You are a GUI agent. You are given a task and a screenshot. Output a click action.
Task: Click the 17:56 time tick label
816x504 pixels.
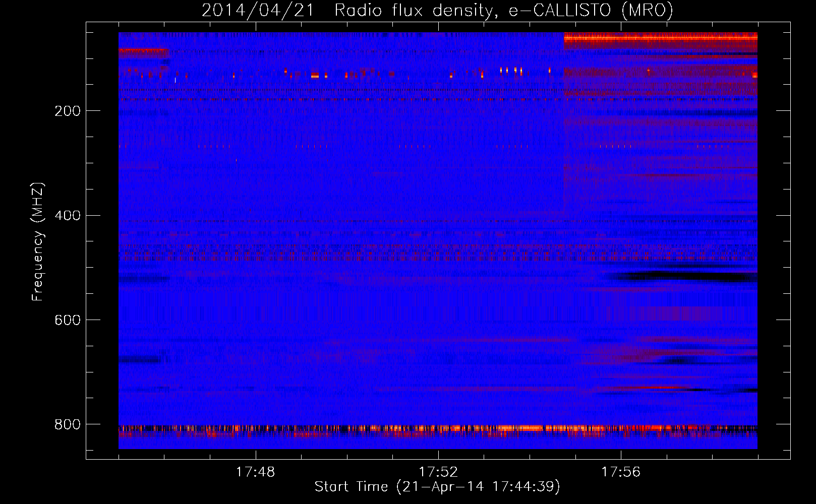click(621, 472)
